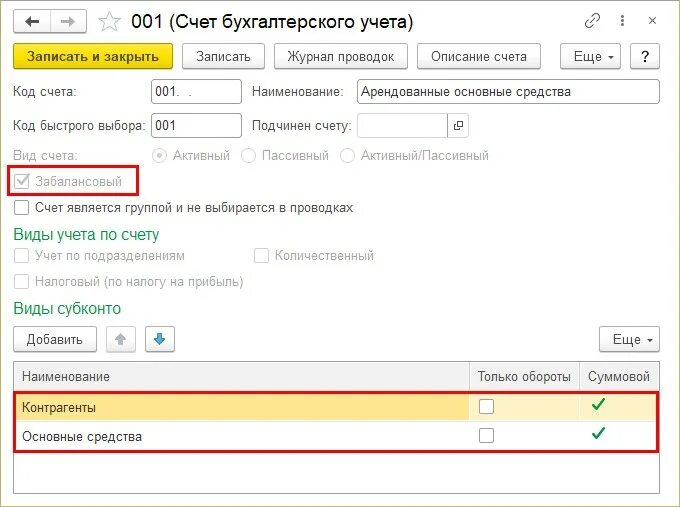Open the three-dot options menu in title bar
Screen dimensions: 680x507
(x=622, y=20)
